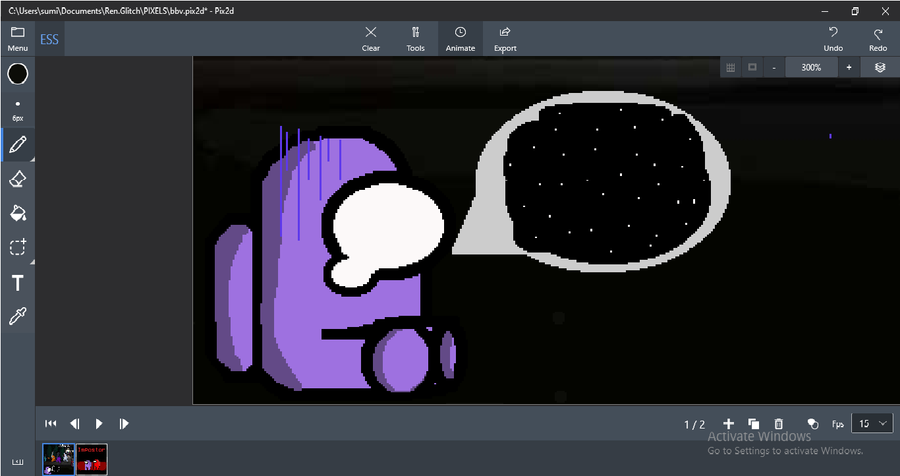Jump to the first frame

(51, 424)
